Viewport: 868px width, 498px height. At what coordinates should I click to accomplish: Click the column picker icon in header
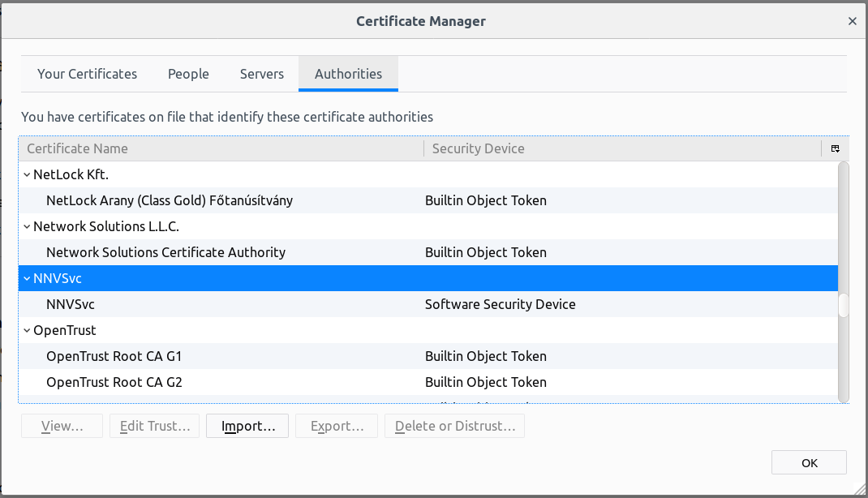(835, 148)
